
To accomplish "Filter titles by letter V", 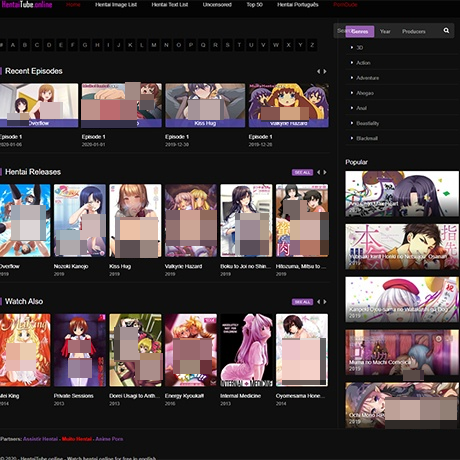I will 263,45.
